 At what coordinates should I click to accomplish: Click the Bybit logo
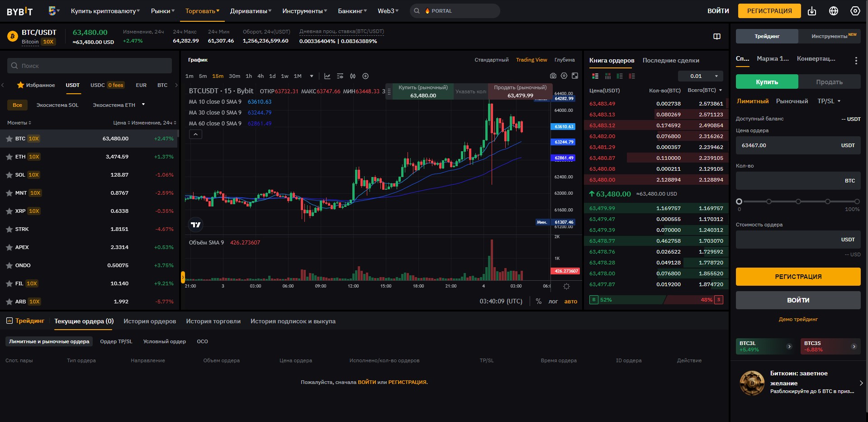click(x=19, y=11)
